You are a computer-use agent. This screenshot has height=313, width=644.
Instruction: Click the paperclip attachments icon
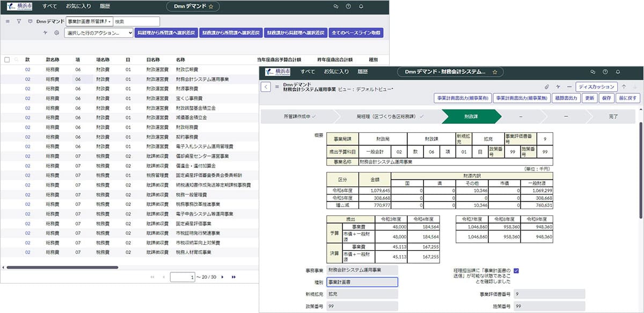click(547, 86)
